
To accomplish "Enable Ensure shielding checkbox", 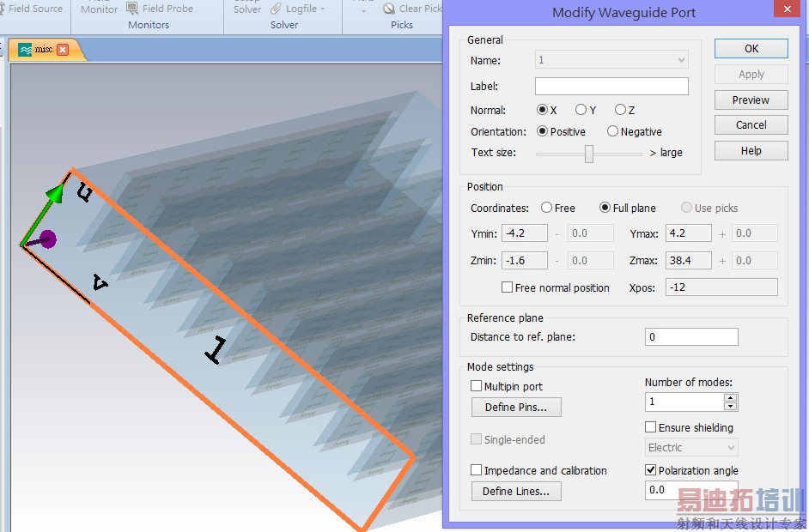I will (x=651, y=426).
